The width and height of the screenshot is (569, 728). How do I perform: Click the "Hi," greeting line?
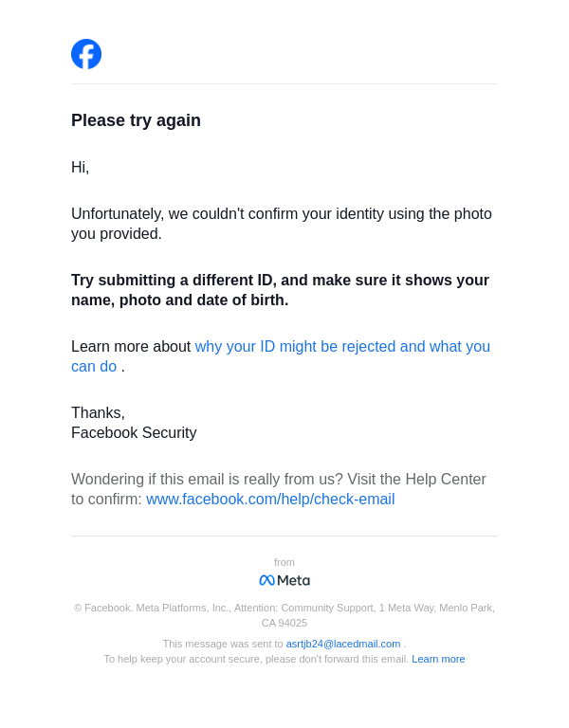coord(81,168)
